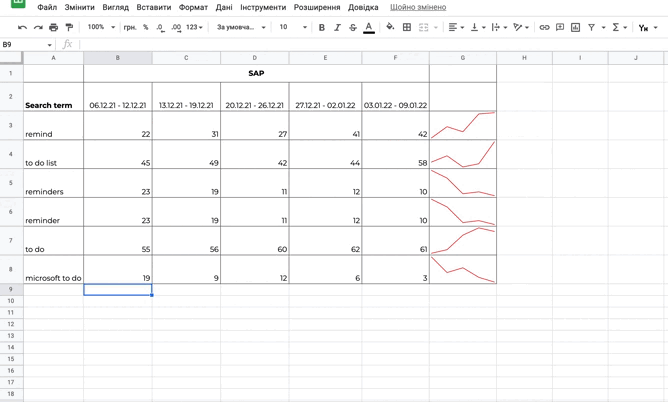
Task: Open Text wrapping options
Action: tap(499, 27)
